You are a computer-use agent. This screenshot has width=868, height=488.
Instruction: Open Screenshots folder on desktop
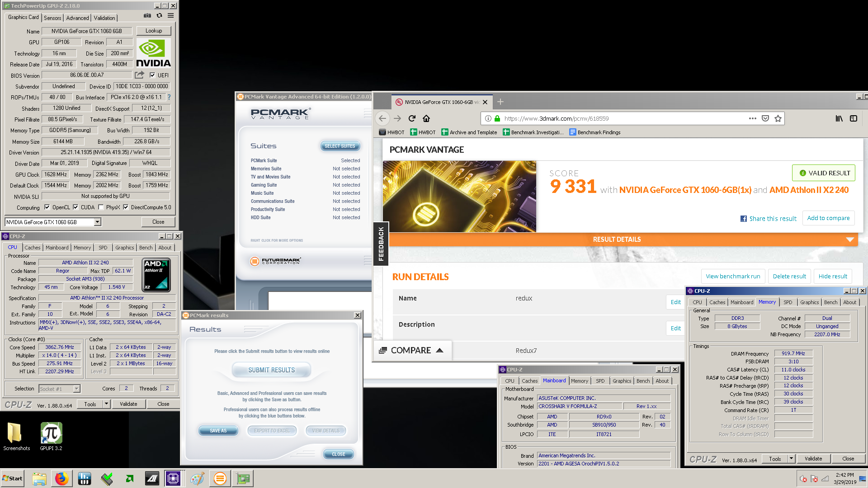[16, 436]
